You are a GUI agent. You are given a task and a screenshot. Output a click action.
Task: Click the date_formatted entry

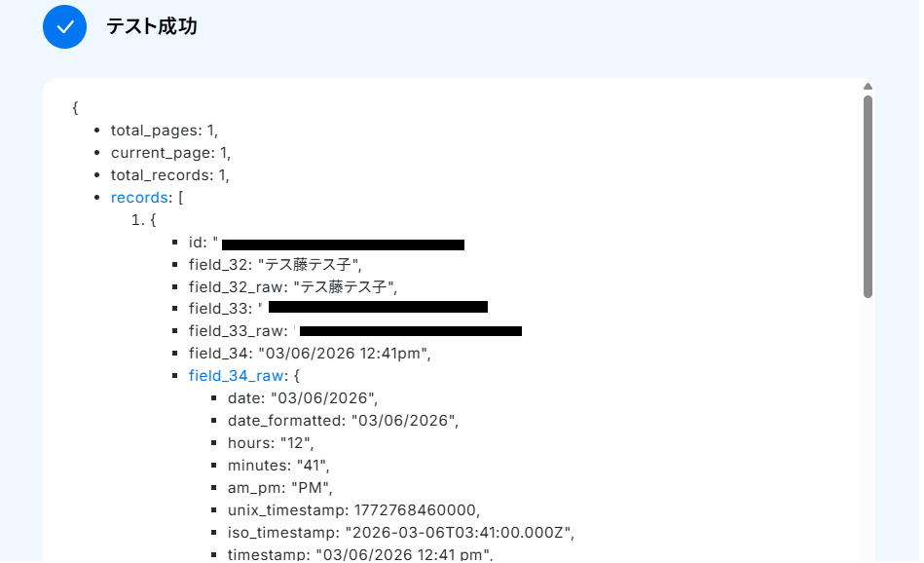tap(343, 421)
